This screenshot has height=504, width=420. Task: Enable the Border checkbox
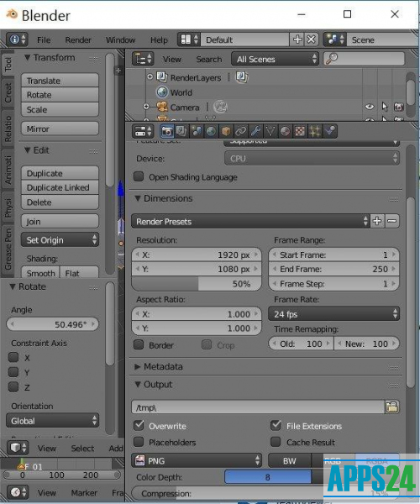[x=139, y=344]
